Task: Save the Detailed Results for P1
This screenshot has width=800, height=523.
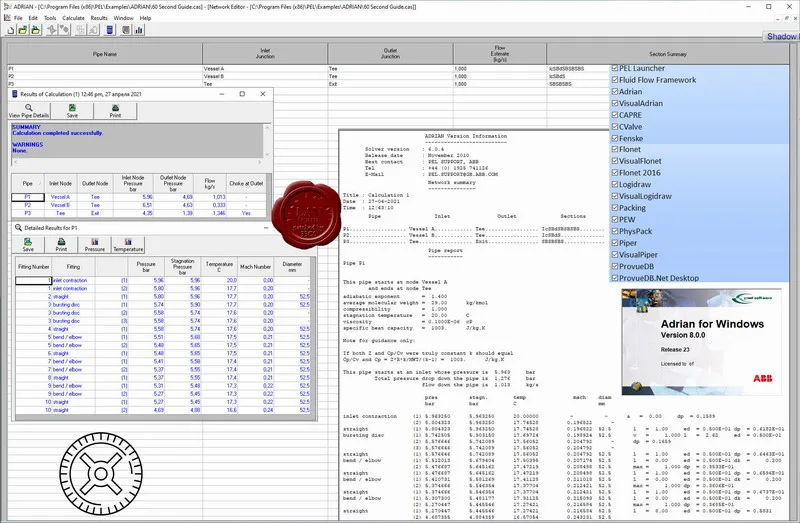Action: pyautogui.click(x=28, y=245)
